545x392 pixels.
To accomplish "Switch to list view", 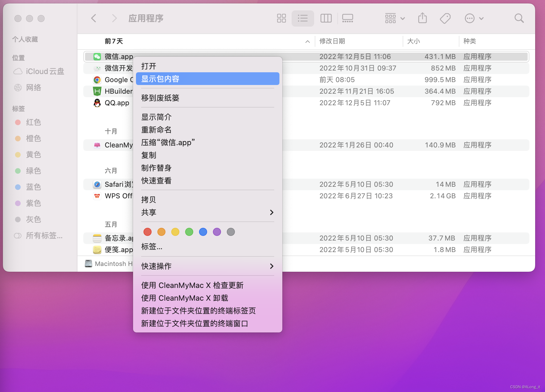I will (x=303, y=19).
